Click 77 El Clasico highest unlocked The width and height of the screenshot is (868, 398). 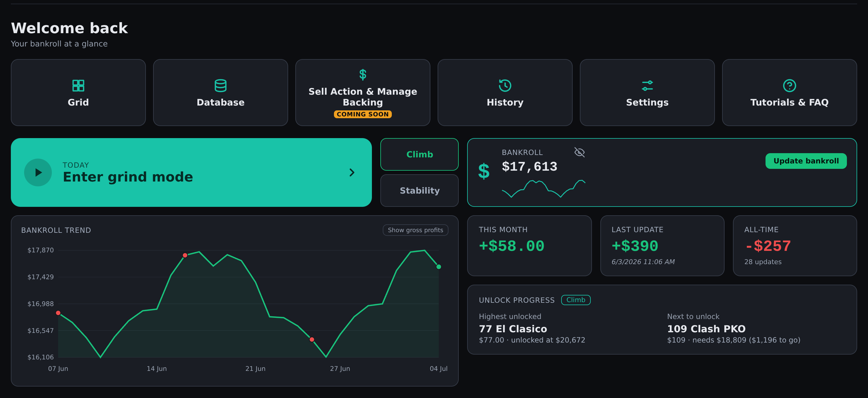coord(513,329)
